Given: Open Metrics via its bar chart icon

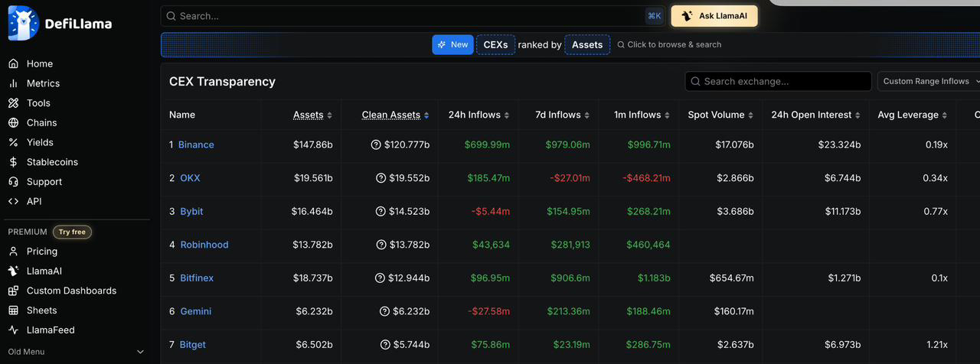Looking at the screenshot, I should 13,83.
